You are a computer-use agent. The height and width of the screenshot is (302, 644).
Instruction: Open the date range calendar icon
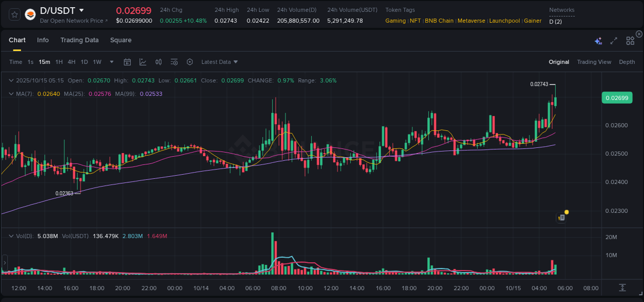(x=127, y=62)
